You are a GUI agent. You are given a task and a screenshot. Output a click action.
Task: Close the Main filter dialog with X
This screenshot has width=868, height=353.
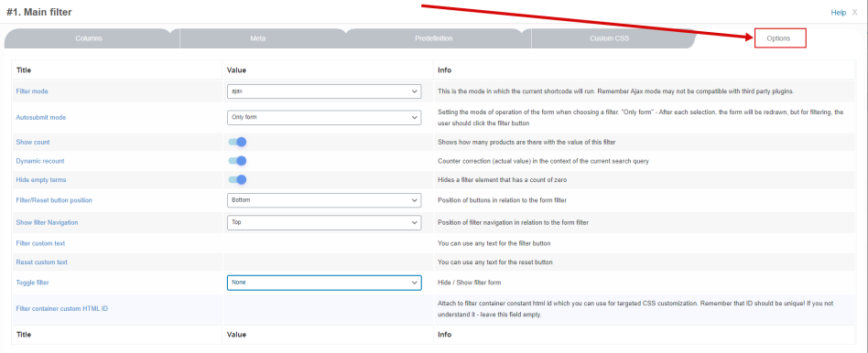click(x=854, y=12)
